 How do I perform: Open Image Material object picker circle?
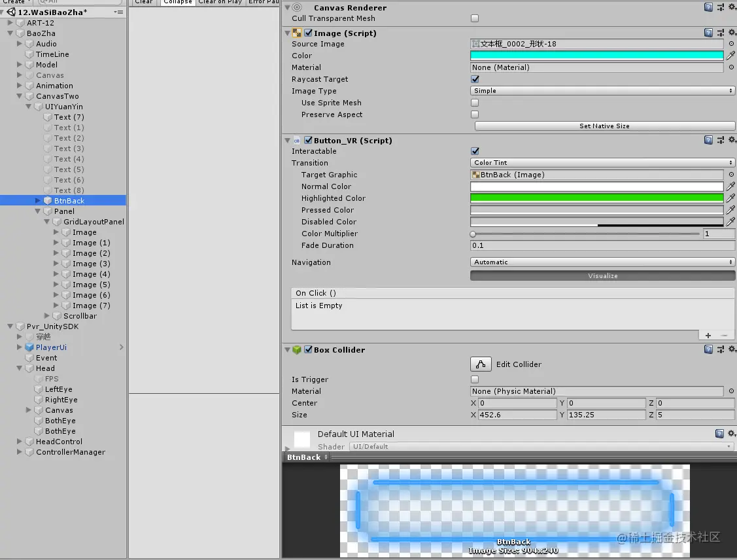731,67
